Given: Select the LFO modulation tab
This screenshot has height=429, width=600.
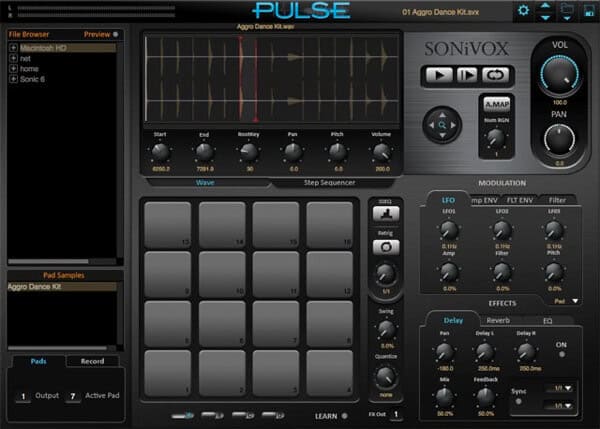Looking at the screenshot, I should coord(448,200).
